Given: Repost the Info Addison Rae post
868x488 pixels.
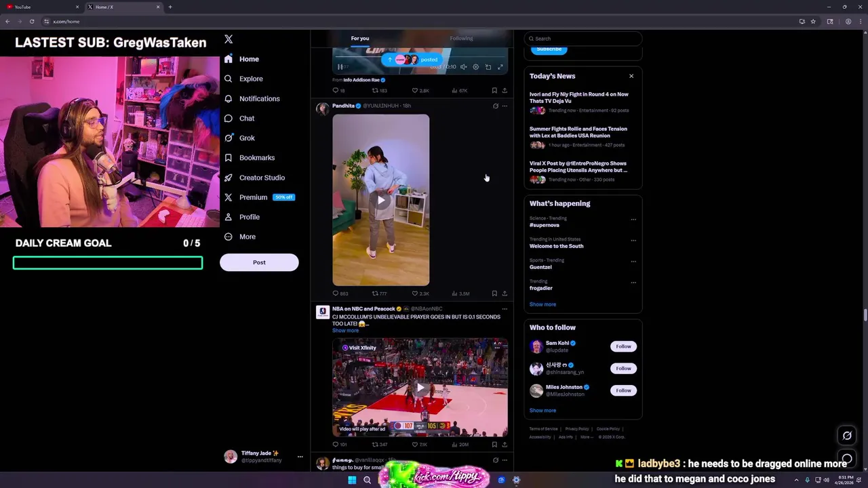Looking at the screenshot, I should [379, 90].
